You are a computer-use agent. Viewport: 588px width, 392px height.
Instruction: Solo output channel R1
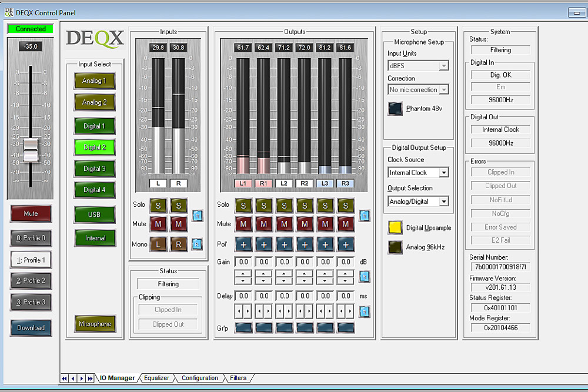(x=264, y=205)
